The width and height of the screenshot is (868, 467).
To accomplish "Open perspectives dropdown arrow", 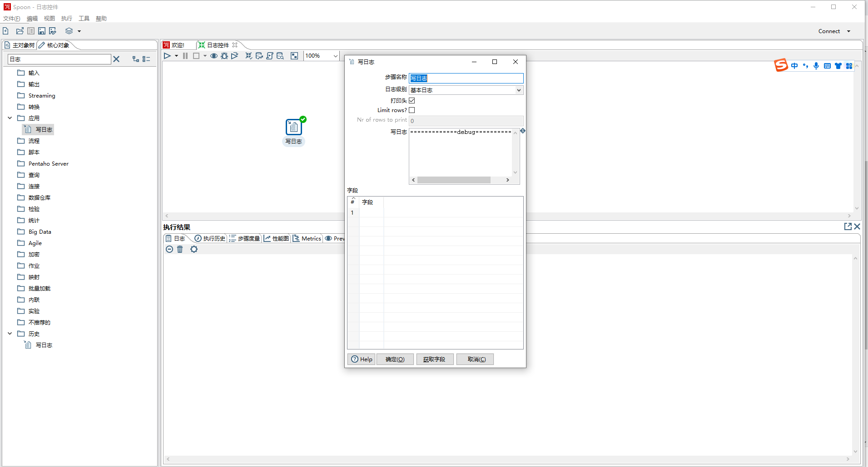I will pyautogui.click(x=79, y=31).
